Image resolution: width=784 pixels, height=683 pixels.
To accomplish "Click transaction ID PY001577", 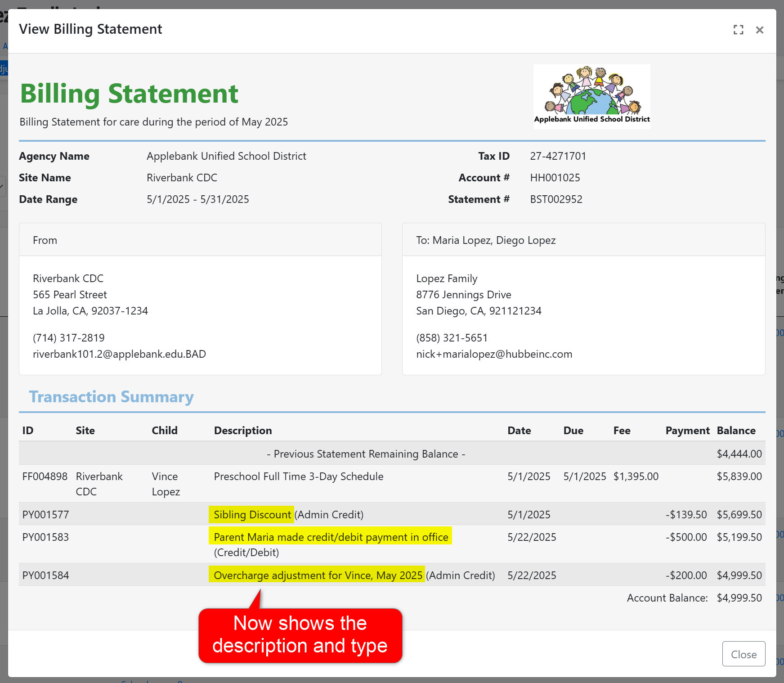I will pos(45,515).
